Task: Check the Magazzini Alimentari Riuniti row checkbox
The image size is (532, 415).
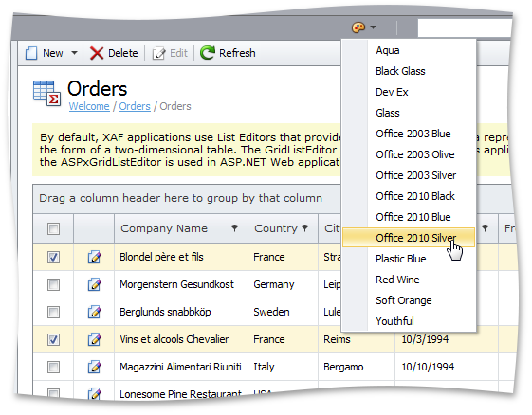Action: (53, 367)
